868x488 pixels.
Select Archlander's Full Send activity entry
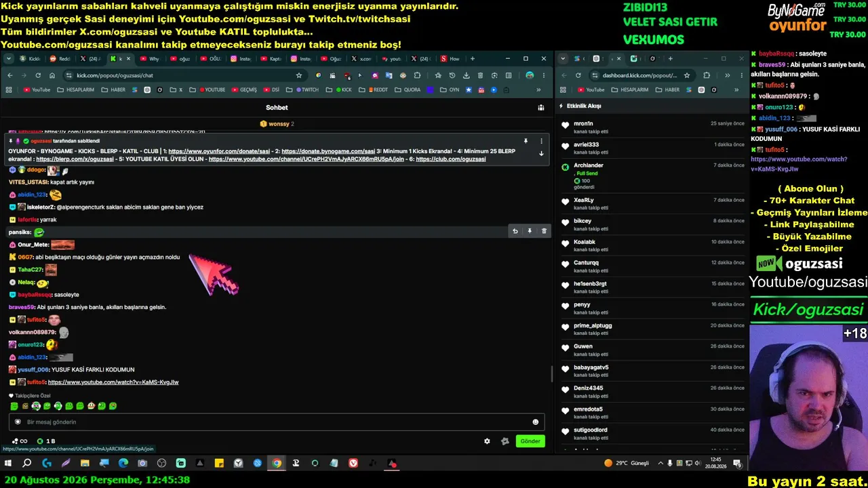(x=654, y=176)
